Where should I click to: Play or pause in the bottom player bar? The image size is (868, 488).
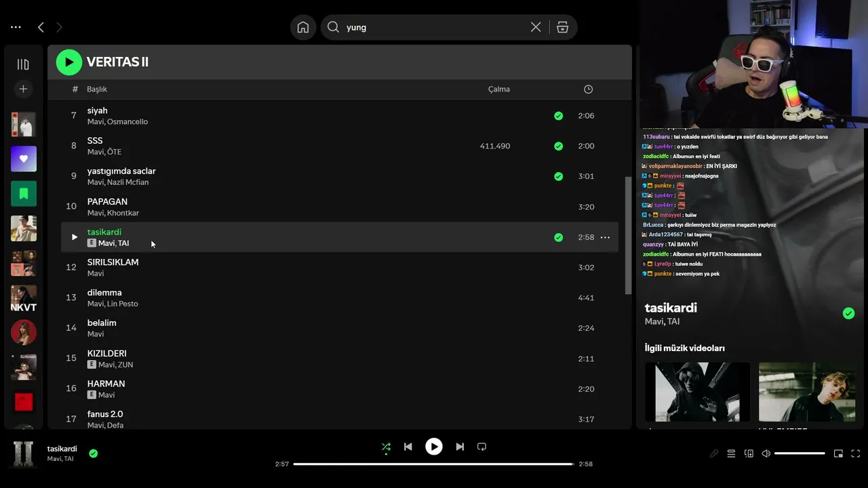coord(434,447)
